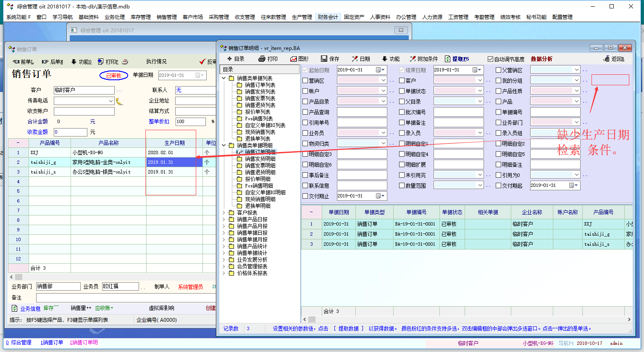The image size is (644, 352).
Task: Select 销售发票明细 in the directory tree
Action: 260,165
